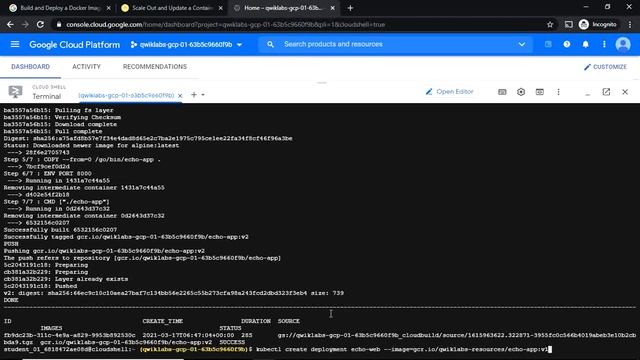The width and height of the screenshot is (640, 360).
Task: Close the Build and Deploy browser tab
Action: click(x=109, y=8)
